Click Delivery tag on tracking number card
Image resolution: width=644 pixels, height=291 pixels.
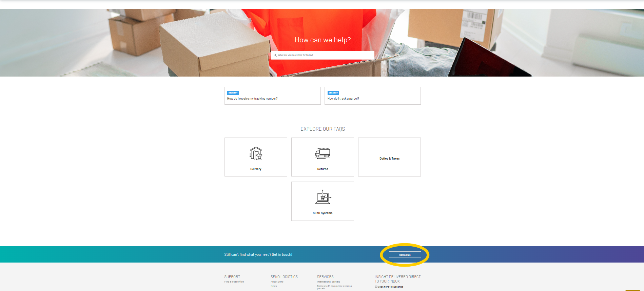pyautogui.click(x=233, y=93)
